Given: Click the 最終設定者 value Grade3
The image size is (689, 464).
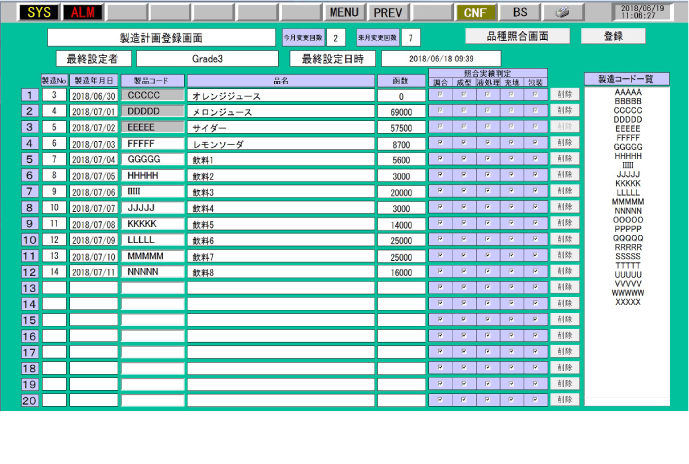Looking at the screenshot, I should tap(207, 58).
